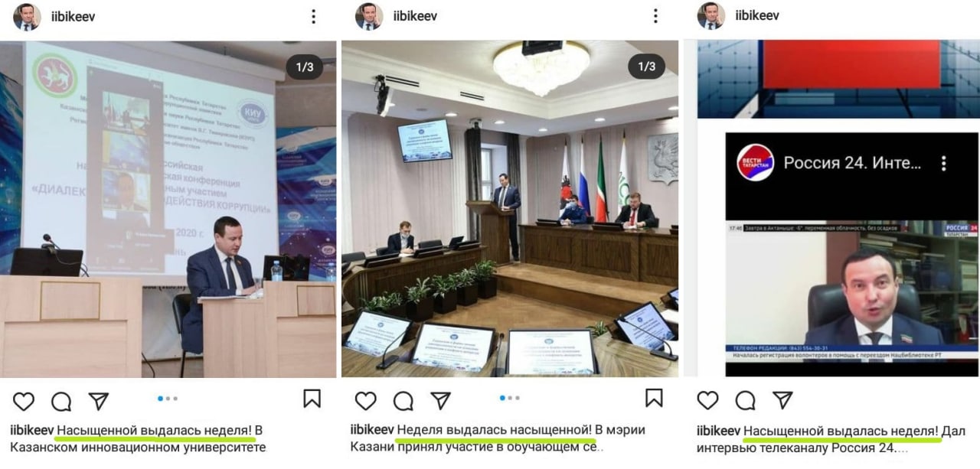
Task: Open options menu of the first post
Action: point(313,16)
